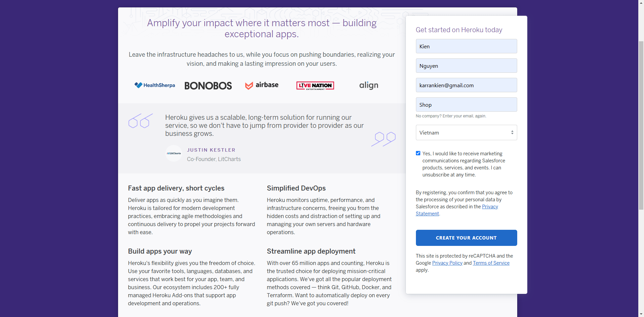The height and width of the screenshot is (317, 644).
Task: Click the 'Amplify your impact' headline
Action: click(262, 28)
